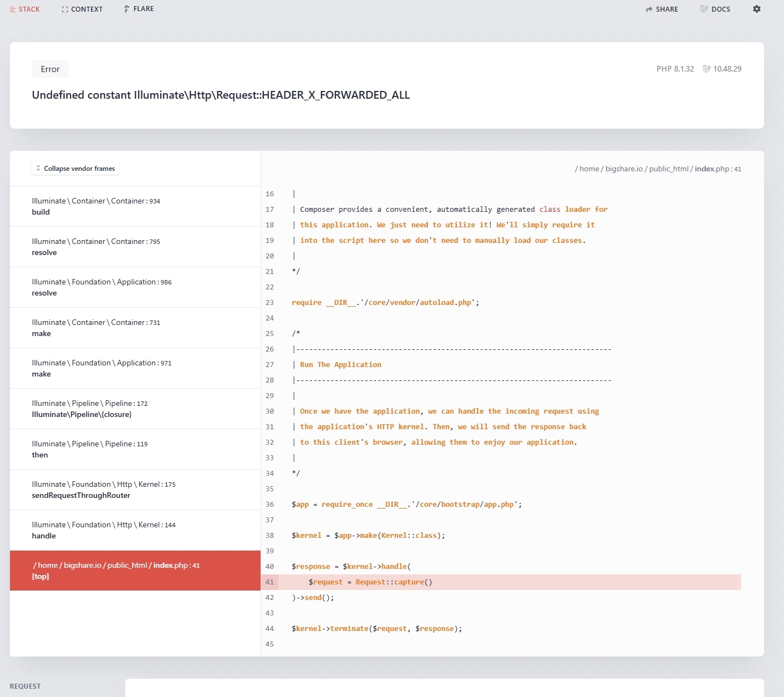The image size is (784, 697).
Task: Collapse vendor frames toggle button
Action: pos(75,169)
